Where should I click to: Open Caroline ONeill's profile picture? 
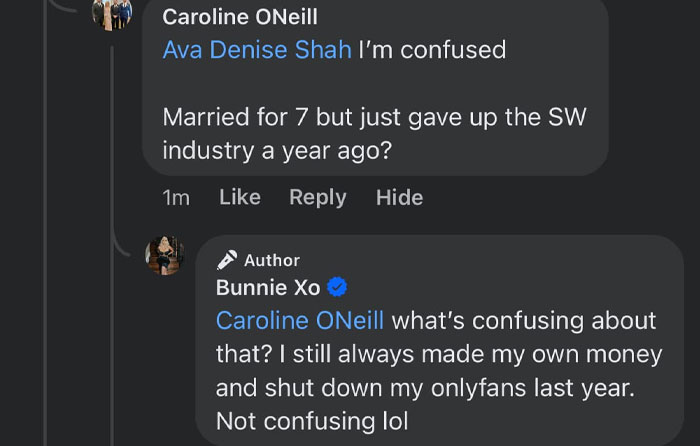click(x=112, y=14)
